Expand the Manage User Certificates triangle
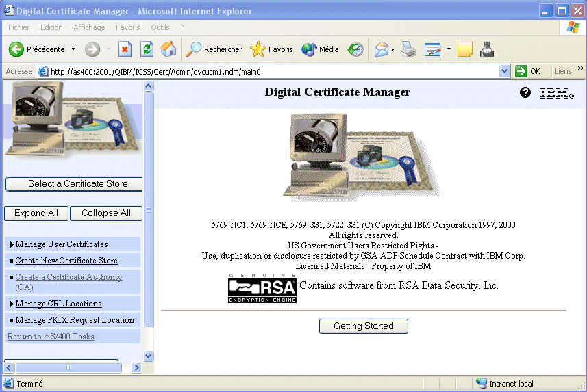Viewport: 587px width, 392px height. tap(11, 245)
